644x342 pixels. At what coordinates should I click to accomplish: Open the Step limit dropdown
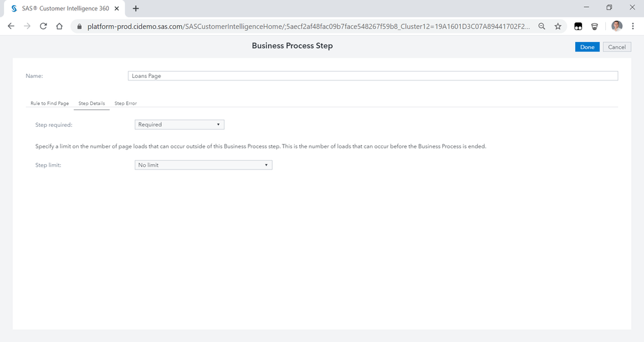coord(204,165)
